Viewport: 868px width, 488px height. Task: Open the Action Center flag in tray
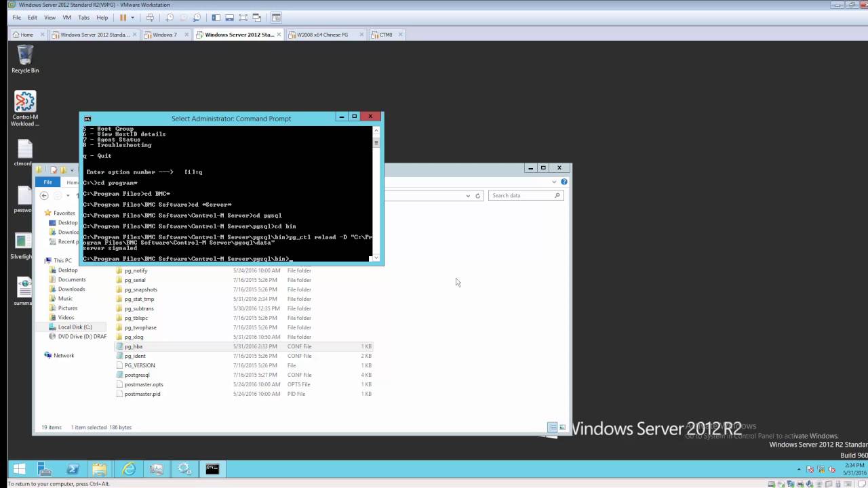(809, 469)
